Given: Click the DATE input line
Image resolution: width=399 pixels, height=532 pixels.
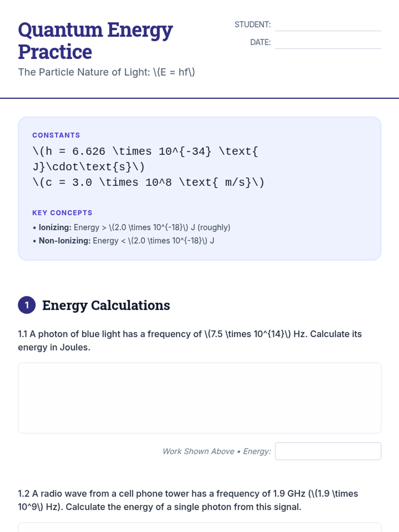Looking at the screenshot, I should coord(328,43).
